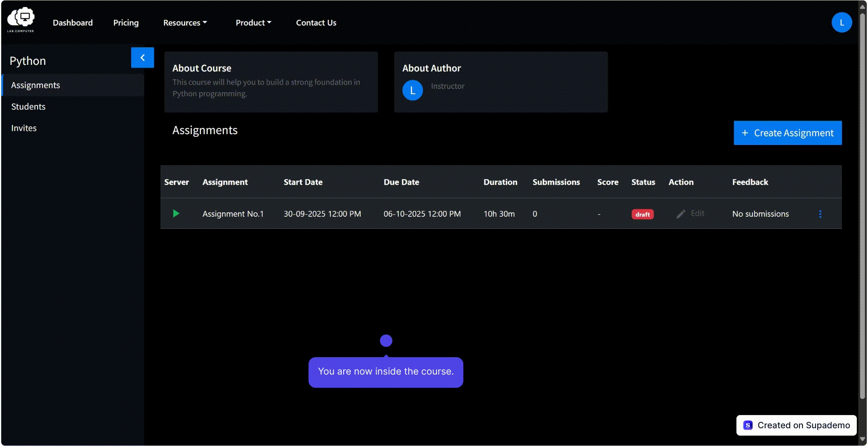Screen dimensions: 868x446
Task: Go to the Pricing page
Action: click(126, 23)
